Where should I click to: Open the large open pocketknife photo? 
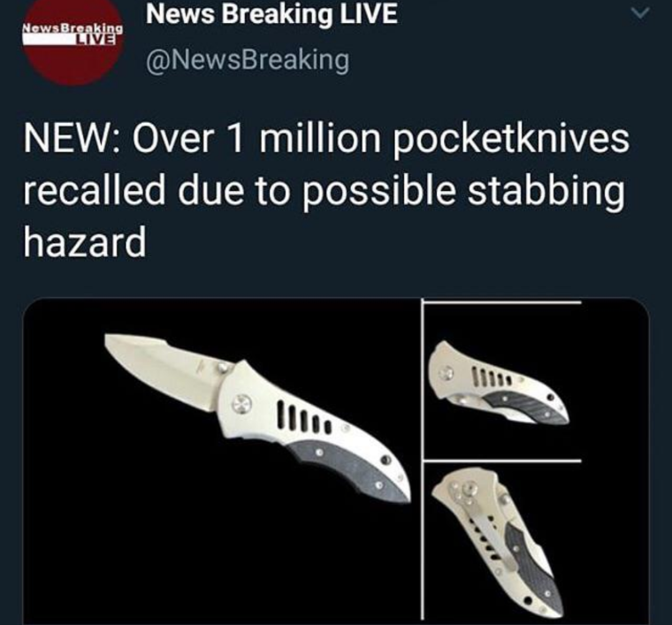pos(222,461)
